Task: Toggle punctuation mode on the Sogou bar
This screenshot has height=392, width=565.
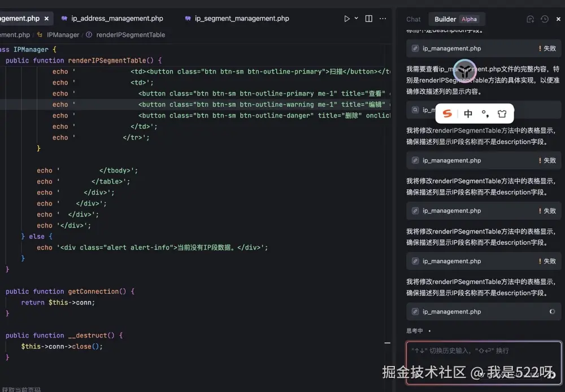Action: tap(485, 113)
